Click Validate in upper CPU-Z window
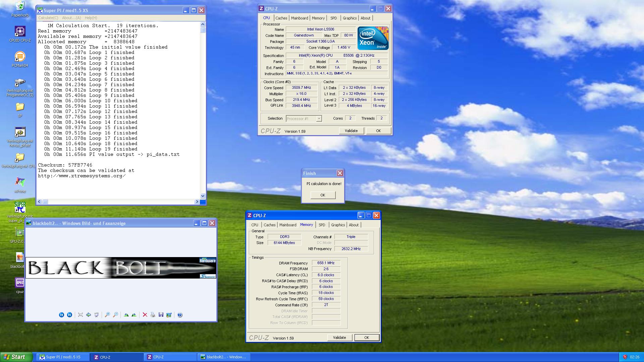Screen dimensions: 644x362 coord(351,131)
